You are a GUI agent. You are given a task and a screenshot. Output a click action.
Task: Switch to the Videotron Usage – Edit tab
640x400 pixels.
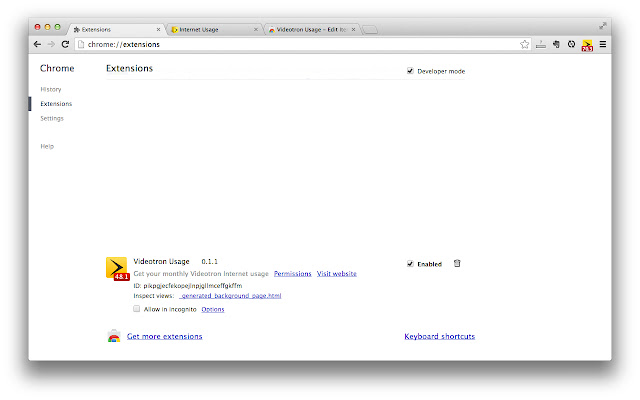pyautogui.click(x=312, y=29)
